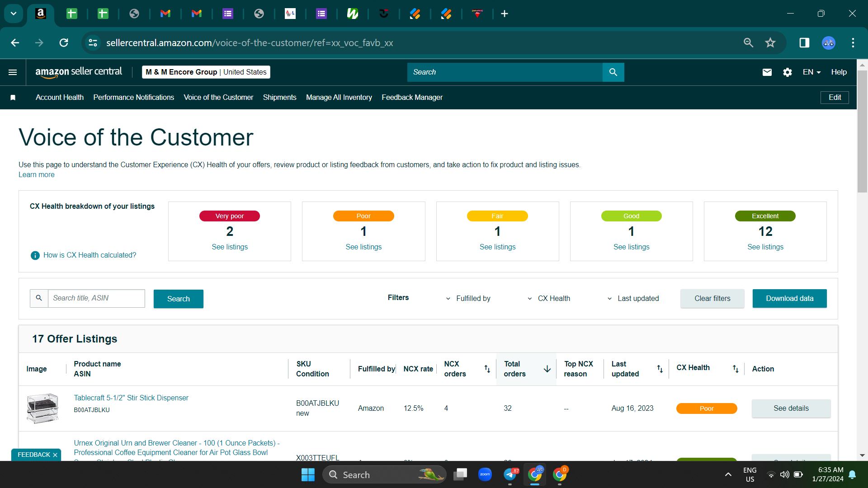868x488 pixels.
Task: Follow the Learn more link
Action: [x=37, y=175]
